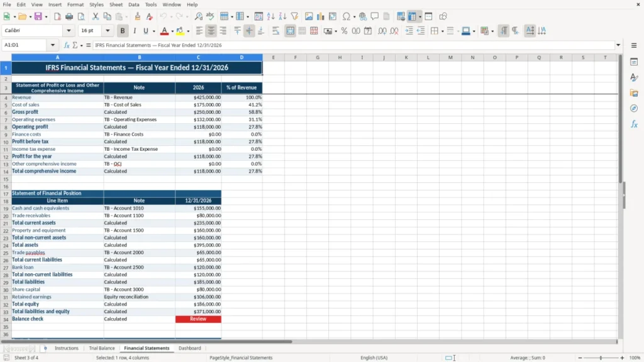Toggle Align Left
Image resolution: width=644 pixels, height=362 pixels.
tap(199, 31)
